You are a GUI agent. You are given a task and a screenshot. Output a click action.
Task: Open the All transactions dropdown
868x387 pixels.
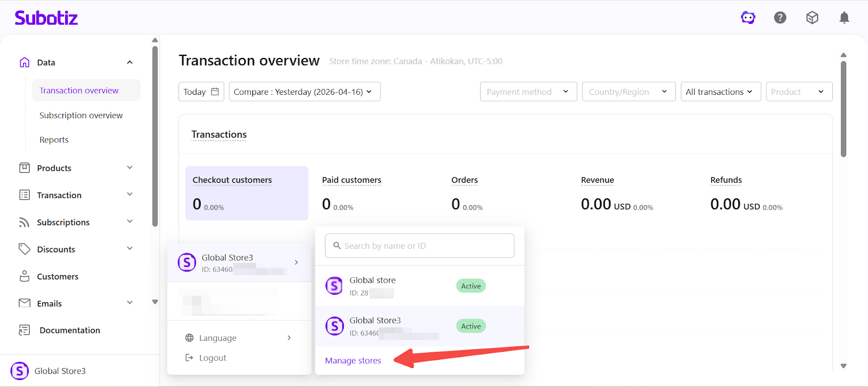tap(720, 92)
